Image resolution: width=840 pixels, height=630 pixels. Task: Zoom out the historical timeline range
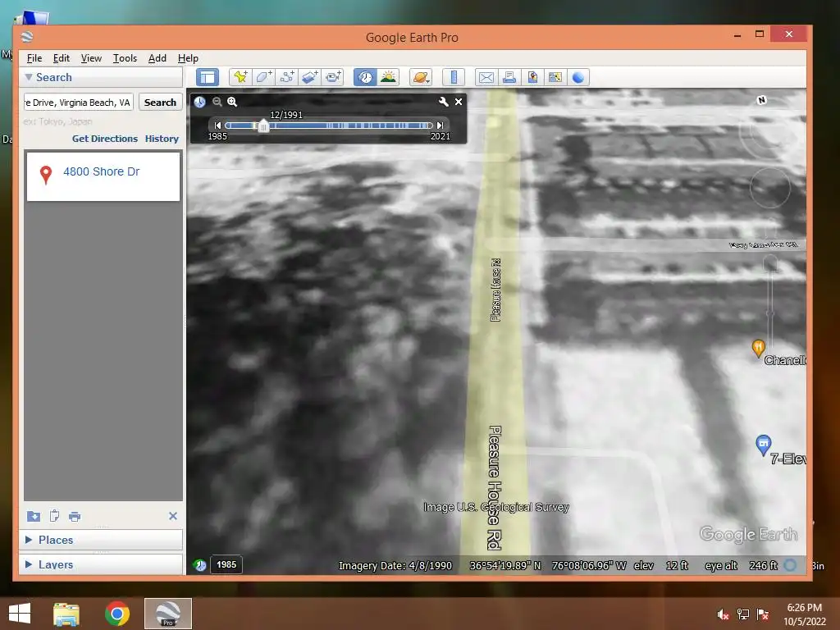pos(217,102)
